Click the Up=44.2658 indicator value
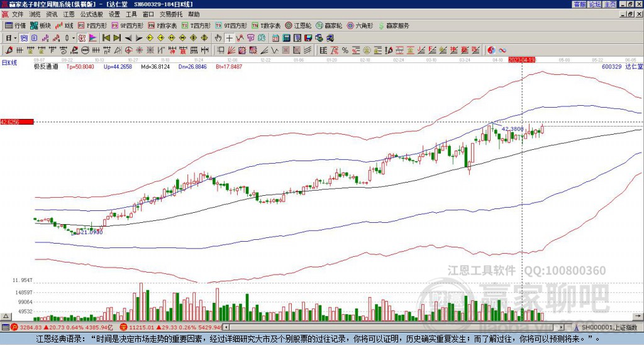The image size is (644, 345). (x=118, y=66)
